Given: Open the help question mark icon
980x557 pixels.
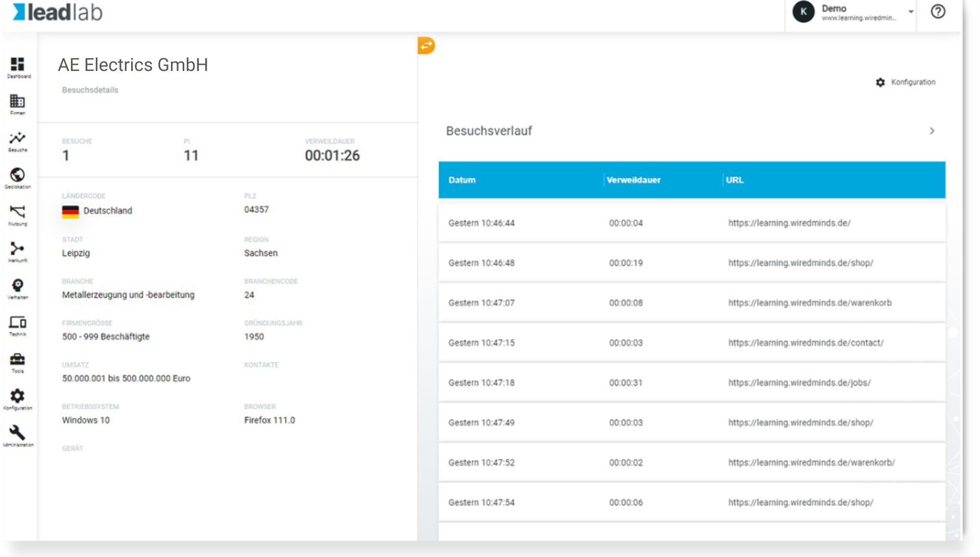Looking at the screenshot, I should pyautogui.click(x=938, y=12).
